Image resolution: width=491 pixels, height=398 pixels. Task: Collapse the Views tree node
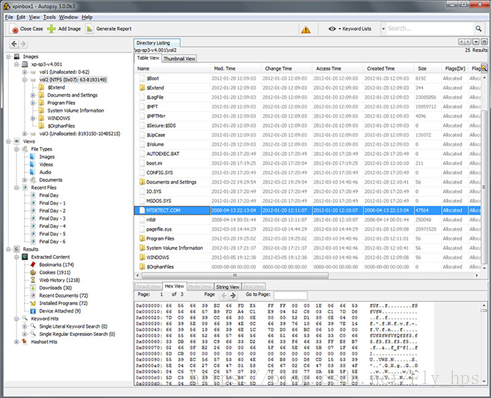[x=8, y=141]
